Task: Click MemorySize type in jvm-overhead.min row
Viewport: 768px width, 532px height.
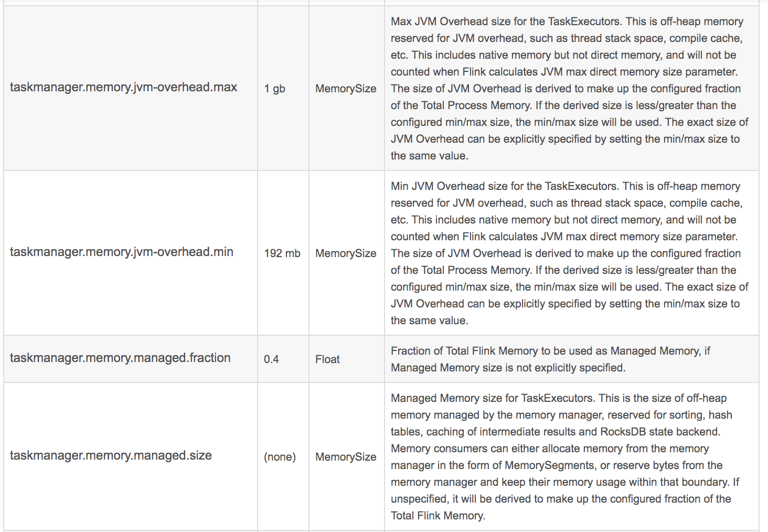Action: click(x=346, y=253)
